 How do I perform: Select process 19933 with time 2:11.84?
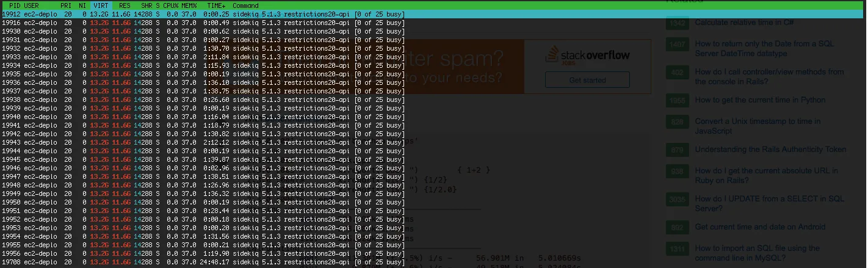[203, 57]
